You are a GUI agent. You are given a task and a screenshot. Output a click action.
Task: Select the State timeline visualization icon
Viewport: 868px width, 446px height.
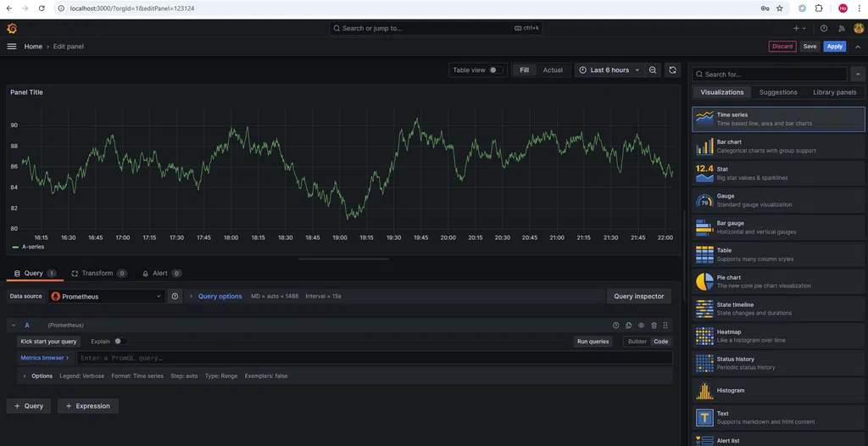(704, 309)
